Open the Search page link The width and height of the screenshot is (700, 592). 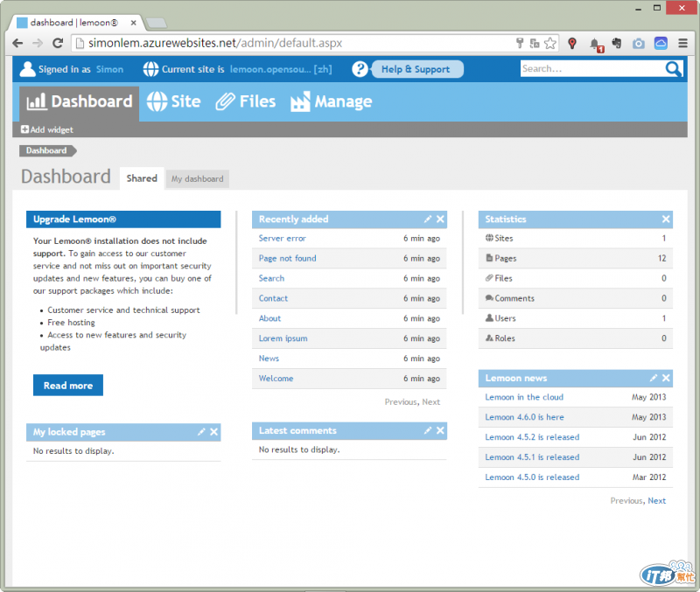271,278
